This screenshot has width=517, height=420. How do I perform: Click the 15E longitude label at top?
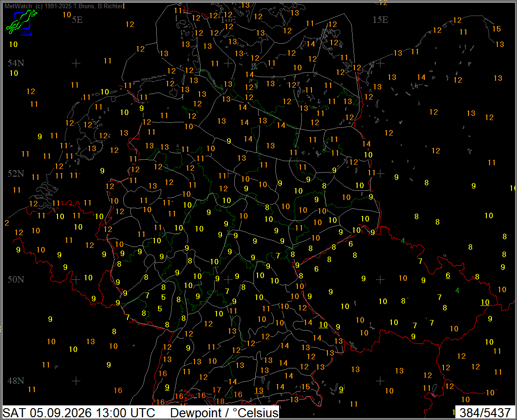tap(380, 20)
